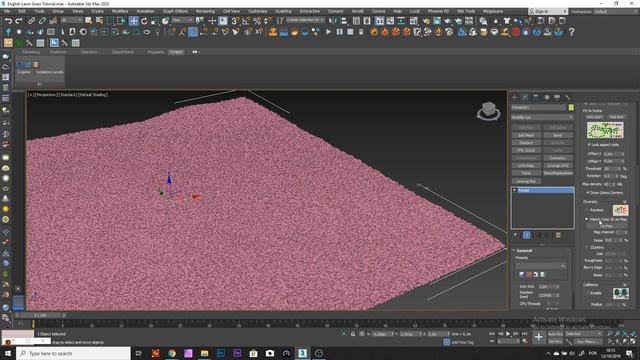Click the Maximize Viewport toggle icon
The image size is (640, 360).
pyautogui.click(x=633, y=341)
